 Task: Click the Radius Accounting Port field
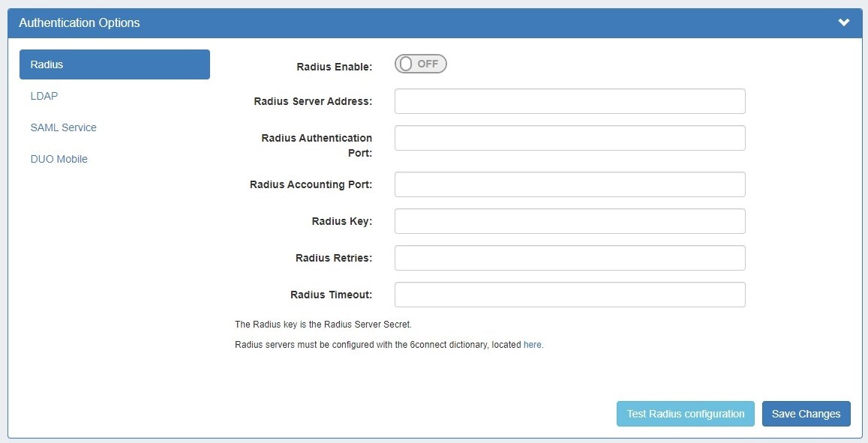(569, 184)
